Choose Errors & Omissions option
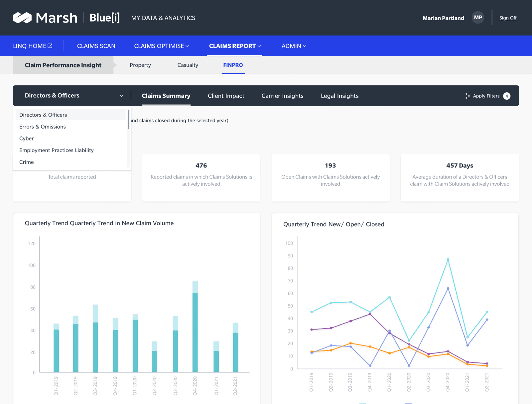 [70, 127]
